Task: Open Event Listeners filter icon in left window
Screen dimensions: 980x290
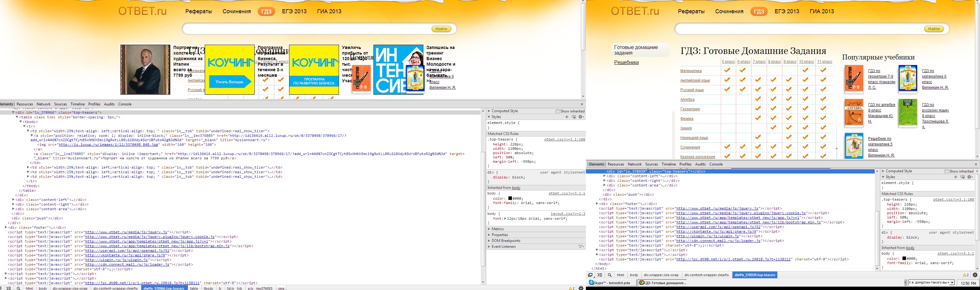Action: click(581, 247)
